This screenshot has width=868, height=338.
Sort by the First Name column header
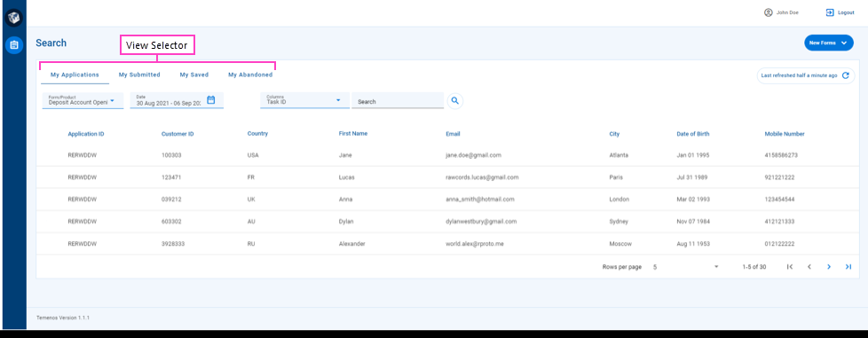pyautogui.click(x=352, y=133)
